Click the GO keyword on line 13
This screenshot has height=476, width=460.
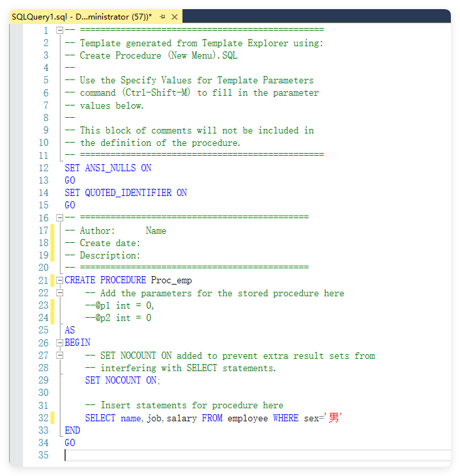[x=70, y=180]
